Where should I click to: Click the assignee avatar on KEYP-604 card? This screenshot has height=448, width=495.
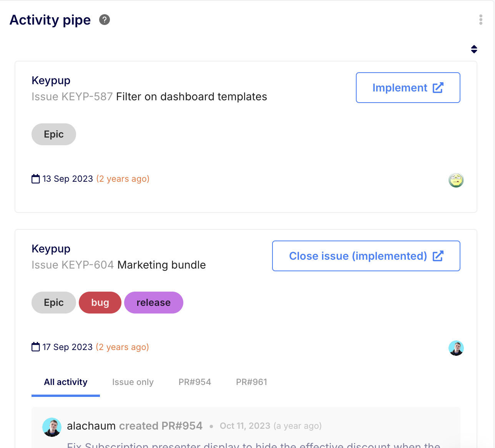[x=456, y=348]
